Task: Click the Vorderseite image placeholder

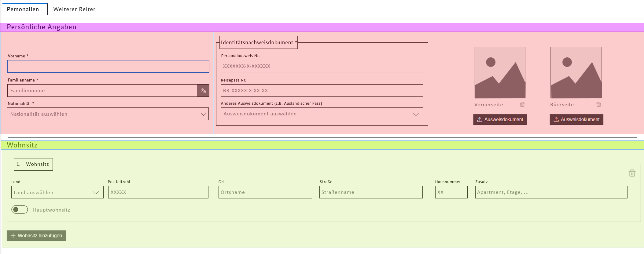Action: 500,73
